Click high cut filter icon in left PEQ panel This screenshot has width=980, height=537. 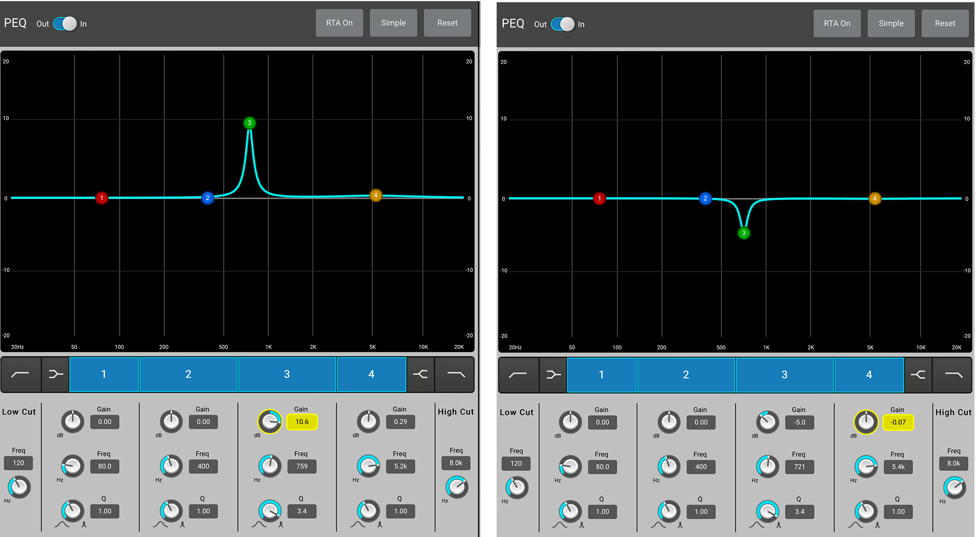455,375
